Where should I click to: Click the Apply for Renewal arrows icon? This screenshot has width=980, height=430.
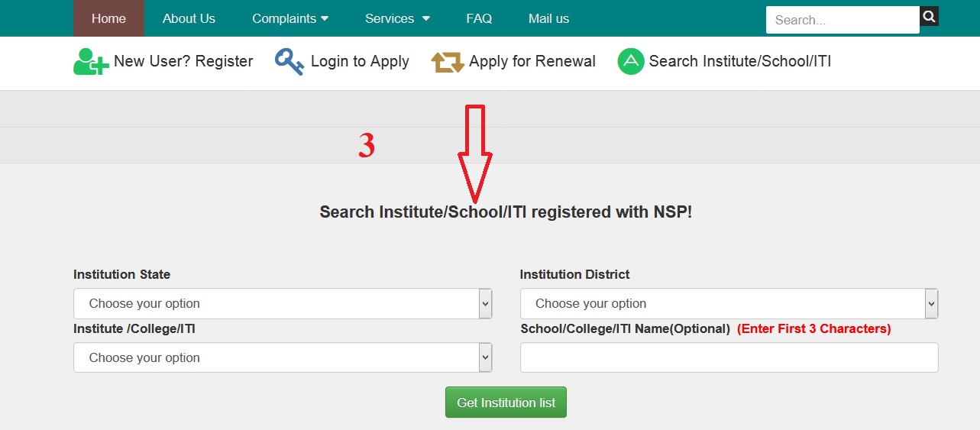448,62
